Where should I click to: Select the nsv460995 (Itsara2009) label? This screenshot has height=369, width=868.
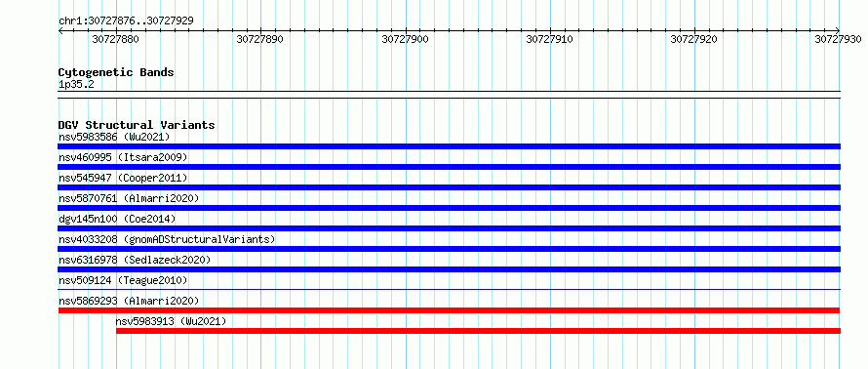click(123, 157)
